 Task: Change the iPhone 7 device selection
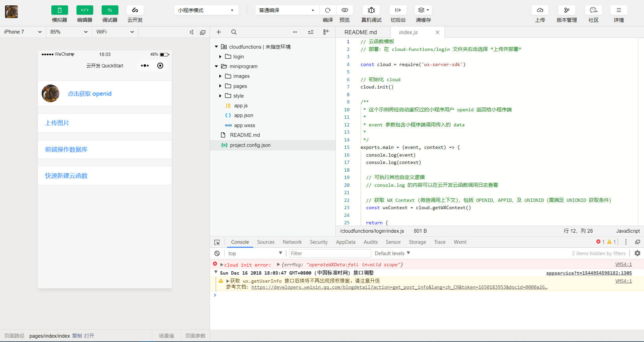[x=23, y=32]
